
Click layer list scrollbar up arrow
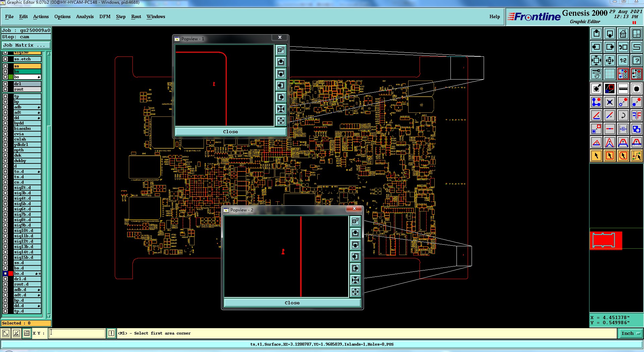click(x=49, y=54)
